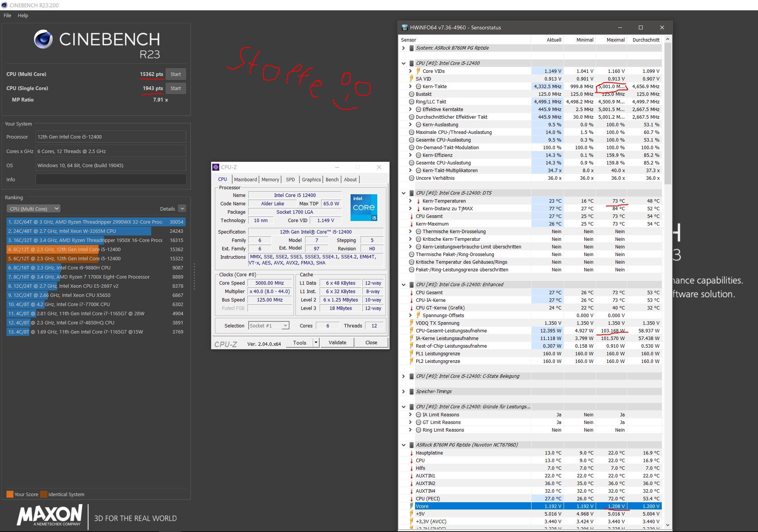
Task: Click the Kern-Maximum thermometer icon
Action: coord(411,224)
